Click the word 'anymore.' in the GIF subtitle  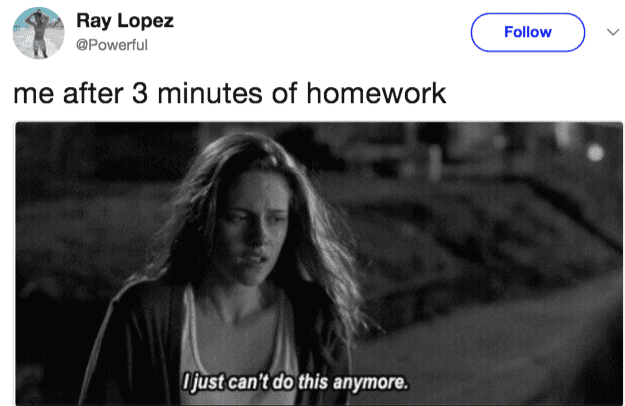coord(371,382)
